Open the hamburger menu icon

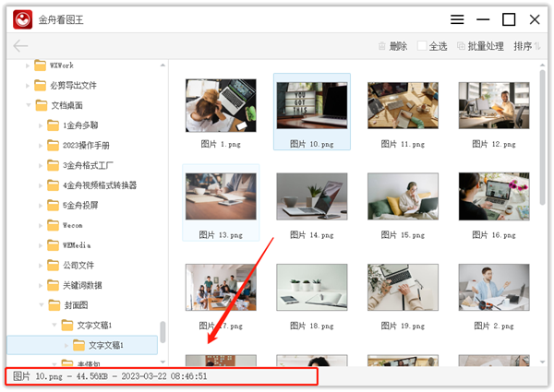(457, 19)
